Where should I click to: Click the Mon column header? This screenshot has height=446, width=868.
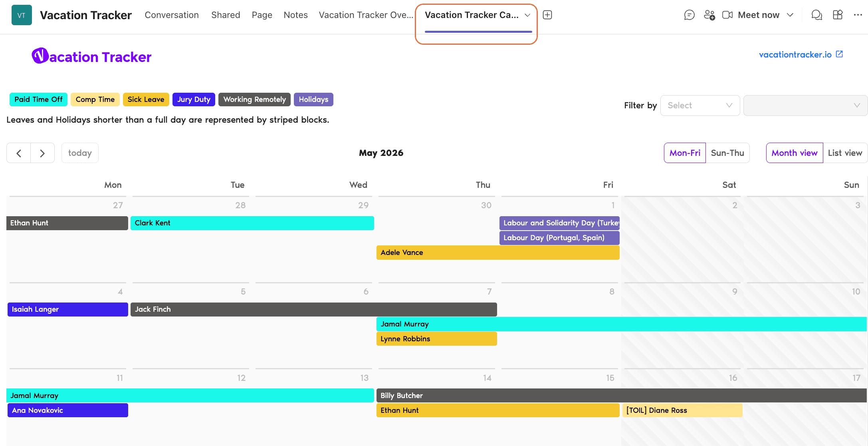(x=113, y=185)
